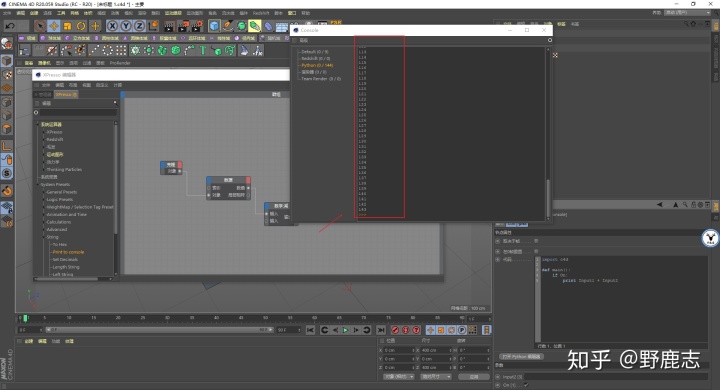Click the cone-shaped icon in second toolbar
Screen dimensions: 720x390
click(x=244, y=50)
